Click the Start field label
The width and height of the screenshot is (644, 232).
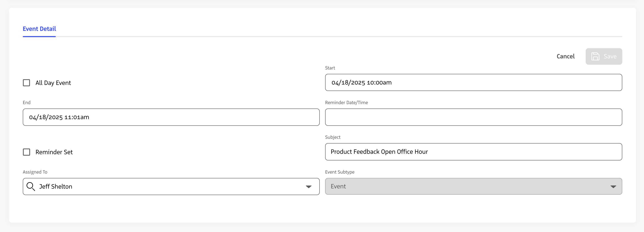(330, 68)
